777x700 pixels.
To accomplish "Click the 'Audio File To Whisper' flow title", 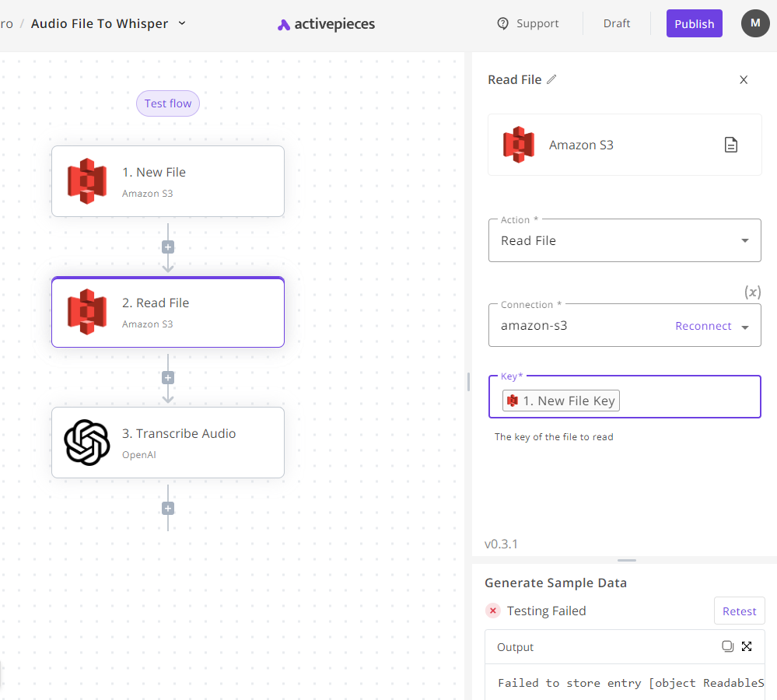I will pyautogui.click(x=100, y=23).
